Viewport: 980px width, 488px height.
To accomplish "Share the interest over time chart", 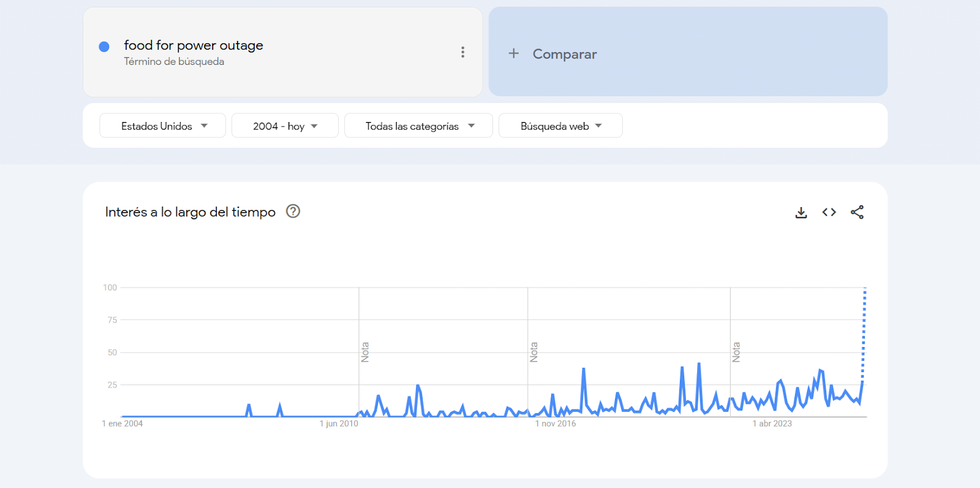I will coord(857,212).
